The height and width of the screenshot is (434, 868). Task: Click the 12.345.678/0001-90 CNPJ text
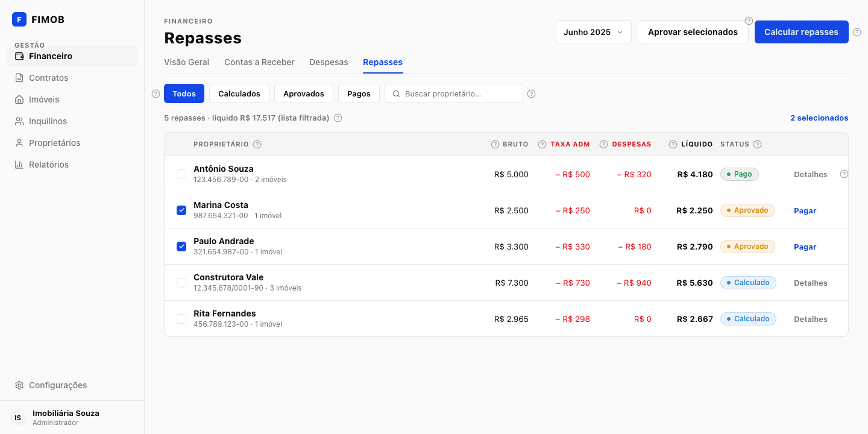pos(228,288)
